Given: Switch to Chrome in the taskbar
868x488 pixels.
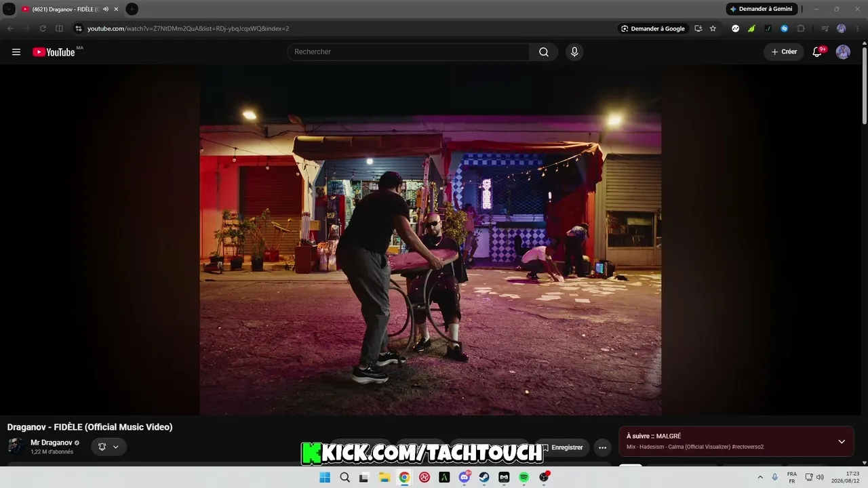Looking at the screenshot, I should click(404, 477).
